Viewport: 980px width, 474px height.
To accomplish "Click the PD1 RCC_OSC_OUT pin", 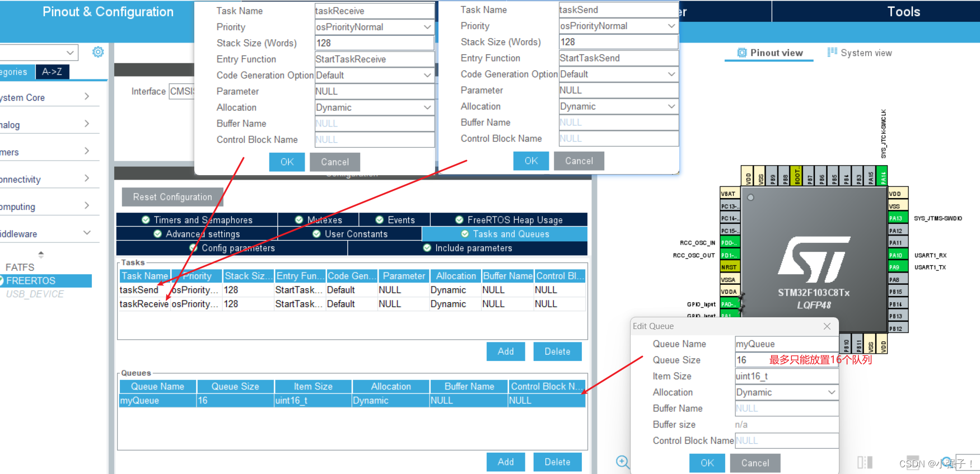I will point(730,255).
